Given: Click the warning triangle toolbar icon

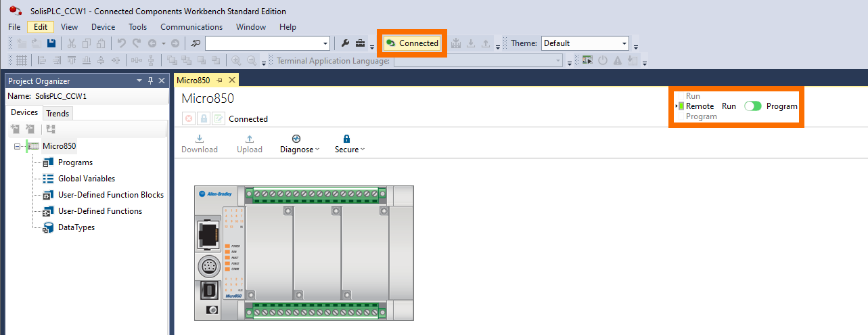Looking at the screenshot, I should coord(617,61).
